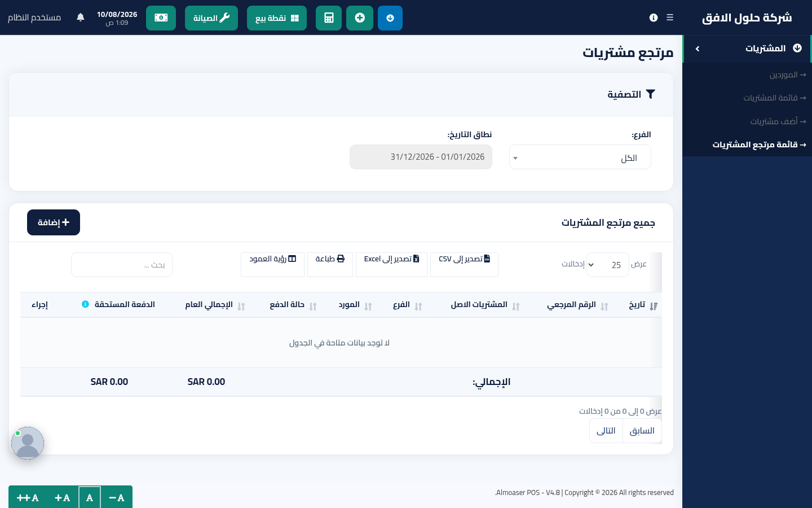Click the شركة حلول الافق logo

[x=747, y=17]
